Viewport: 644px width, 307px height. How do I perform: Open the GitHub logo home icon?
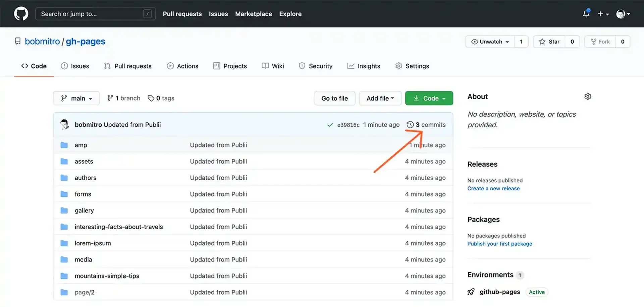pos(21,14)
